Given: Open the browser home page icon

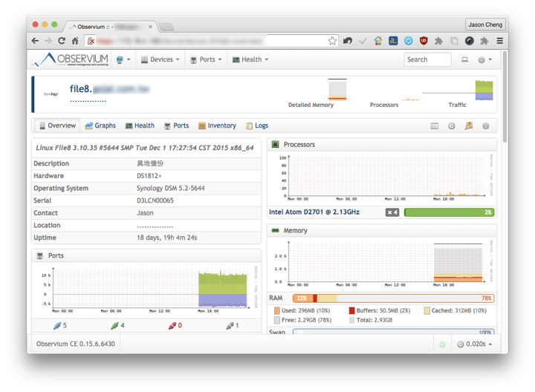Looking at the screenshot, I should (x=75, y=41).
